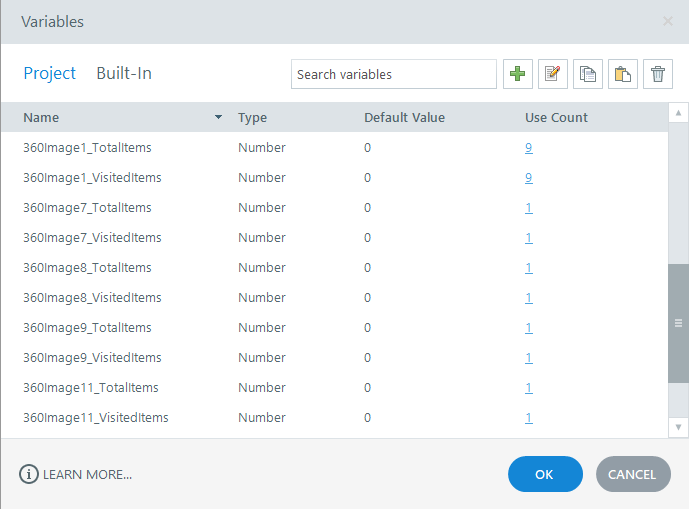Click the Search variables field
689x509 pixels.
(x=393, y=74)
